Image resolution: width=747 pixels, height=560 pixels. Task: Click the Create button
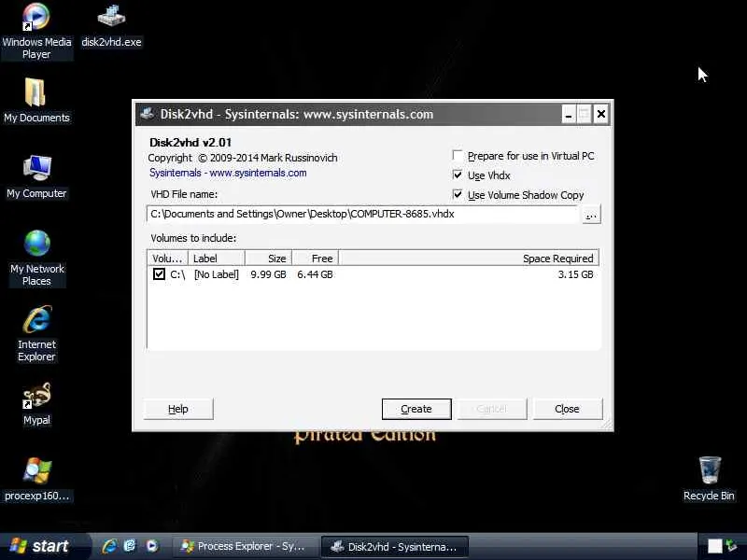coord(416,409)
